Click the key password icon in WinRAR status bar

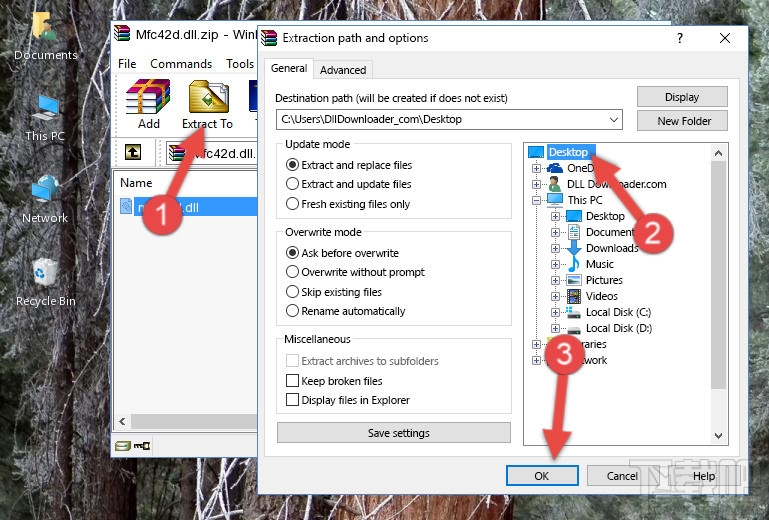coord(142,446)
